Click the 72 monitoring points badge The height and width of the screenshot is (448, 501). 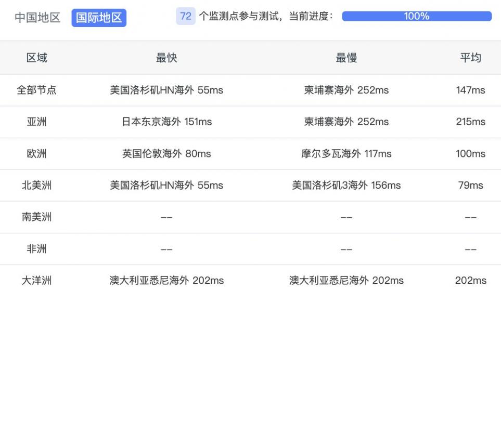point(186,16)
